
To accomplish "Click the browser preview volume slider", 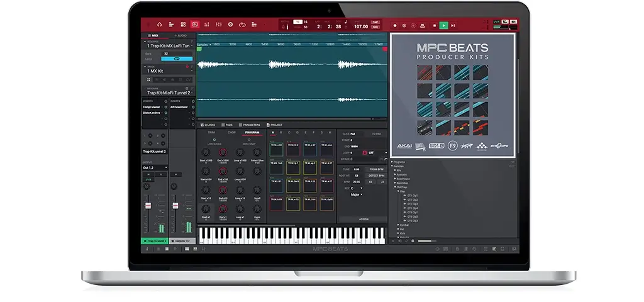I will [x=426, y=241].
